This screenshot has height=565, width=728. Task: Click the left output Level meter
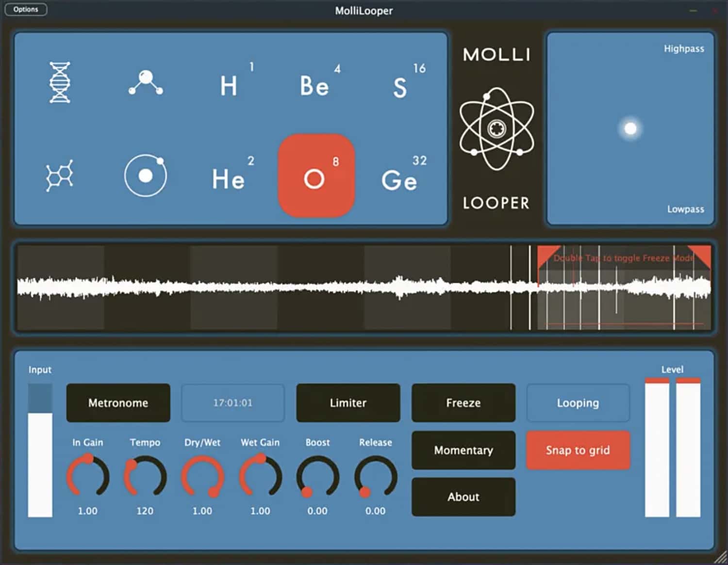point(657,447)
